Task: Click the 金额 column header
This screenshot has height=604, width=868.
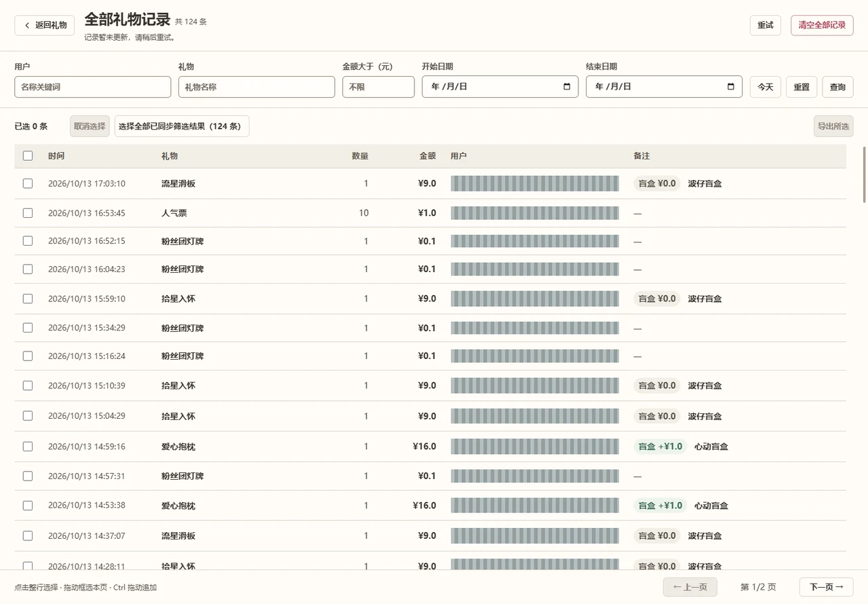Action: (428, 156)
